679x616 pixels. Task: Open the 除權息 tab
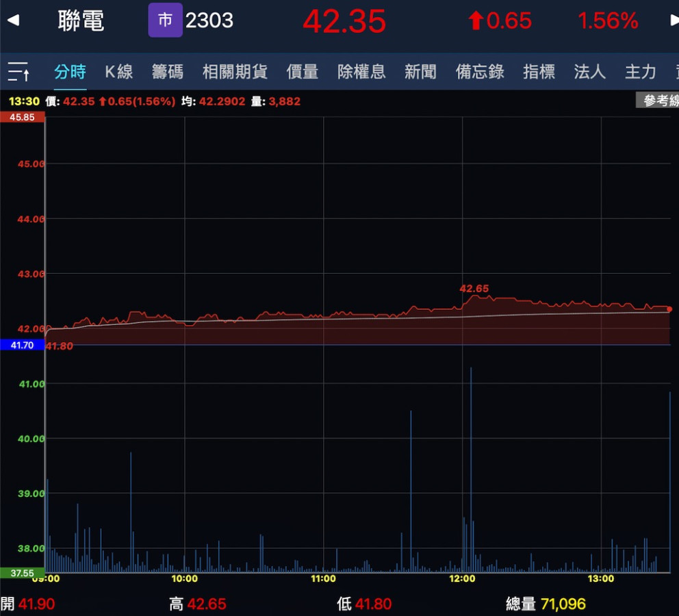coord(361,71)
